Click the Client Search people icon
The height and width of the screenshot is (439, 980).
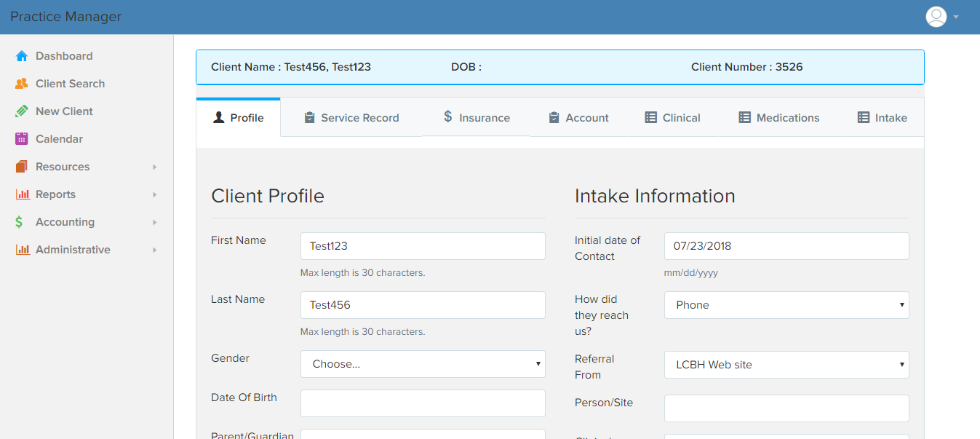[x=22, y=84]
